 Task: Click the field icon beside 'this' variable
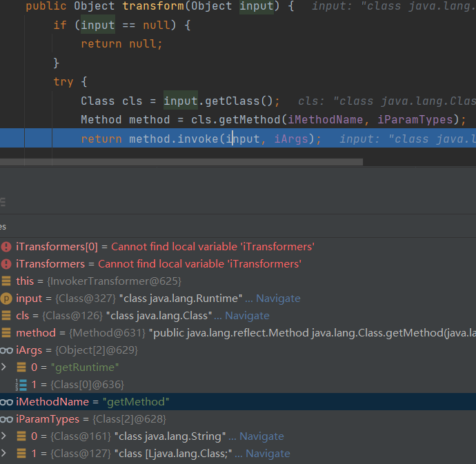[x=6, y=281]
